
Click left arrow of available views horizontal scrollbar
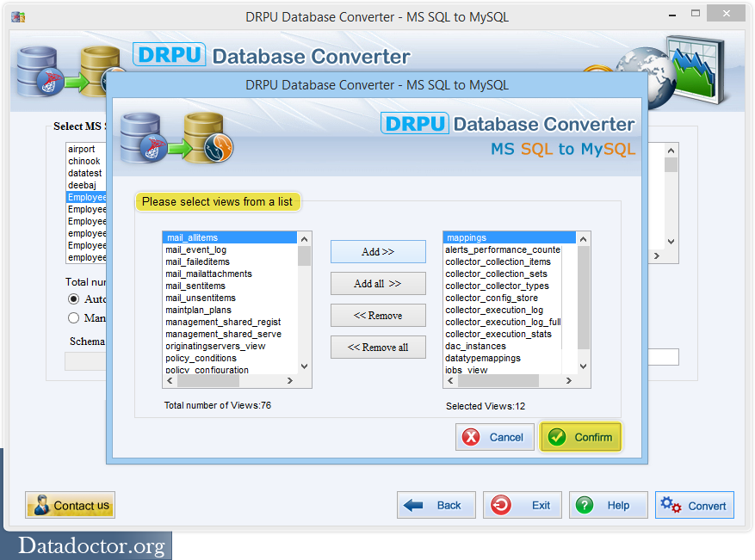tap(170, 380)
